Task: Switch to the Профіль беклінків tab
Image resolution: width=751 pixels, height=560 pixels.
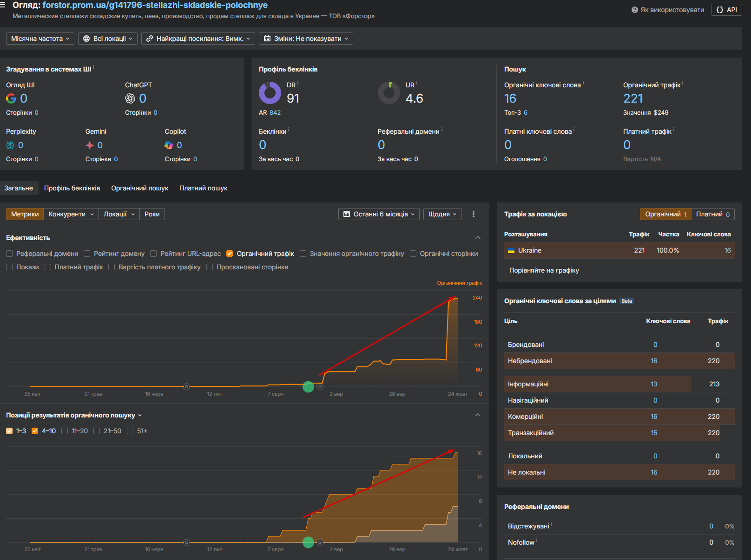Action: coord(72,188)
